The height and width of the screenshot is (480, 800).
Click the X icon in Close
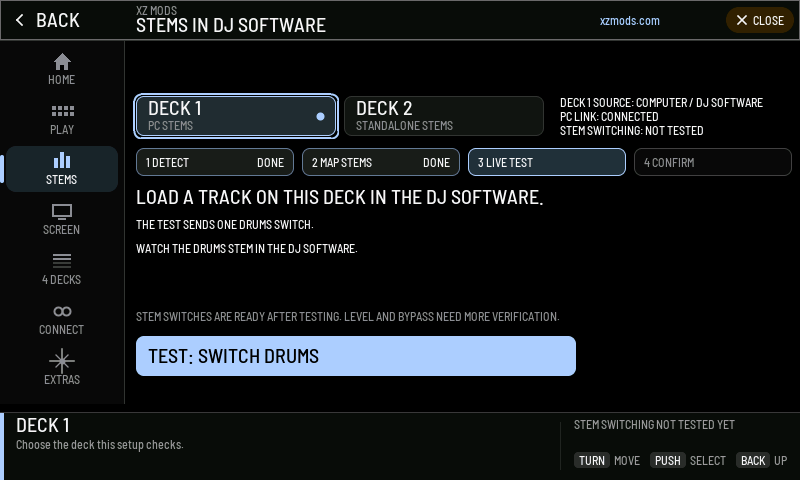(741, 20)
